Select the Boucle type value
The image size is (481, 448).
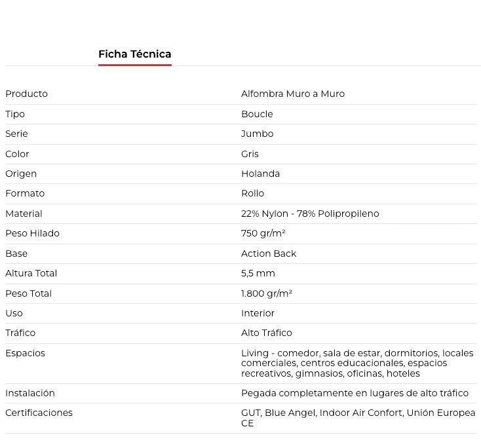coord(257,114)
